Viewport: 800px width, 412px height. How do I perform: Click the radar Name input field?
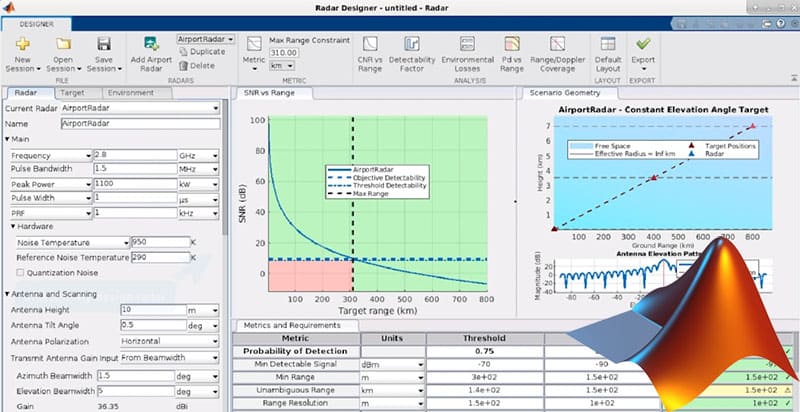pos(140,123)
